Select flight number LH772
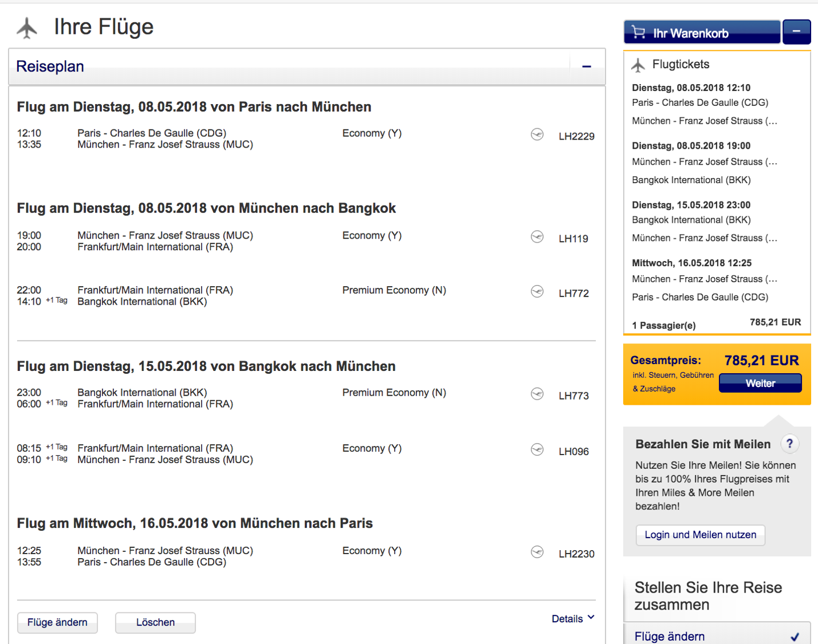The image size is (818, 644). tap(573, 293)
